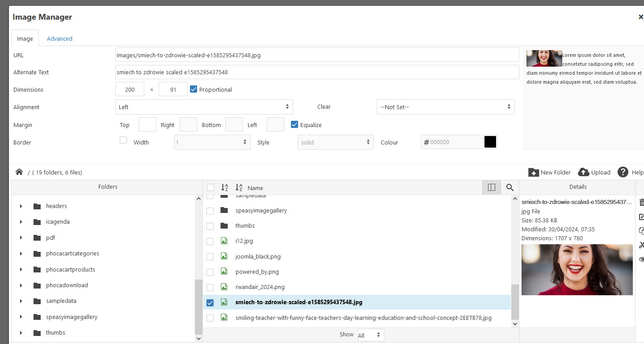644x344 pixels.
Task: Open the Alignment dropdown set to Left
Action: [204, 107]
